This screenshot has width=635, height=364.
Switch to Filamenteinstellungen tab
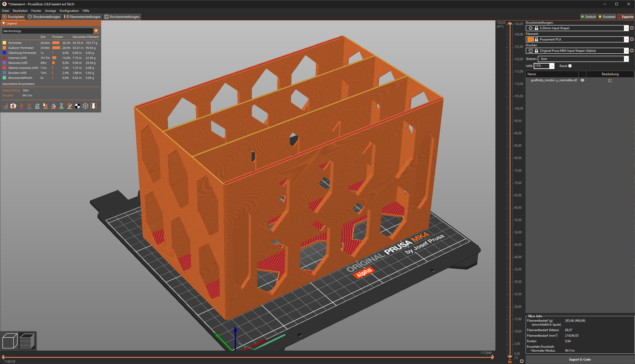point(83,17)
